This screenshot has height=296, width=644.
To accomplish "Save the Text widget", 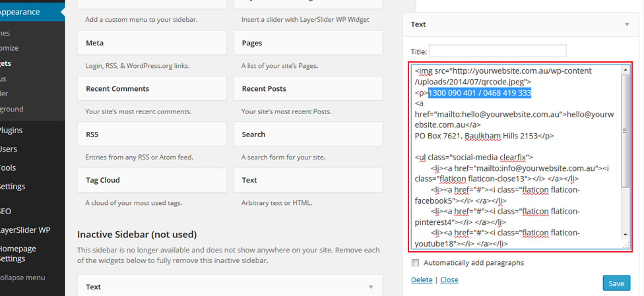I will 616,283.
